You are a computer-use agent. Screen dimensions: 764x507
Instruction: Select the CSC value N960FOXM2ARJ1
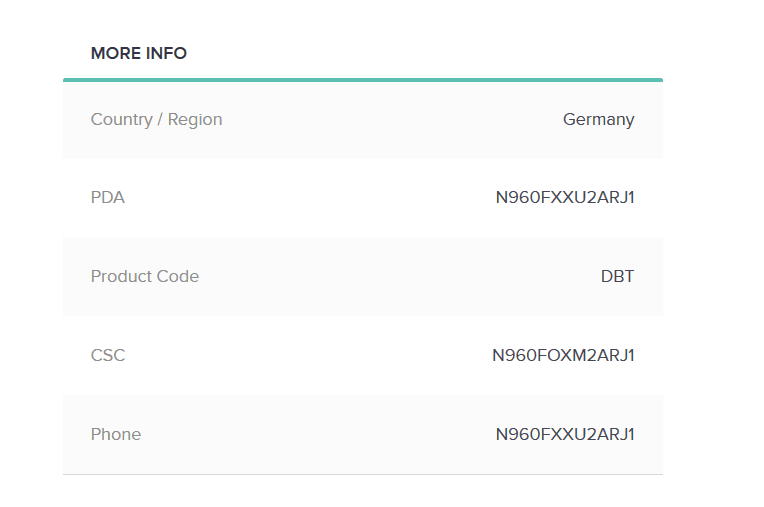coord(563,355)
